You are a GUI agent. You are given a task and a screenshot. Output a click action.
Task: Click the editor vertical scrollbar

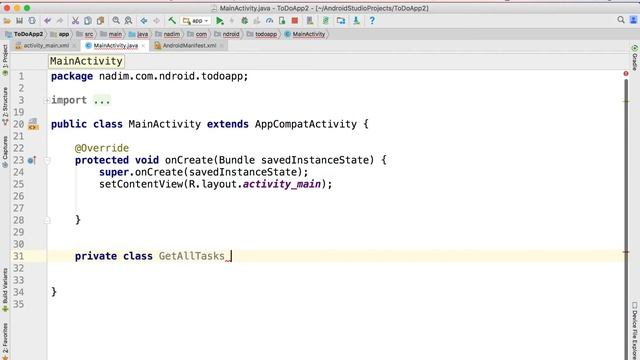[626, 220]
